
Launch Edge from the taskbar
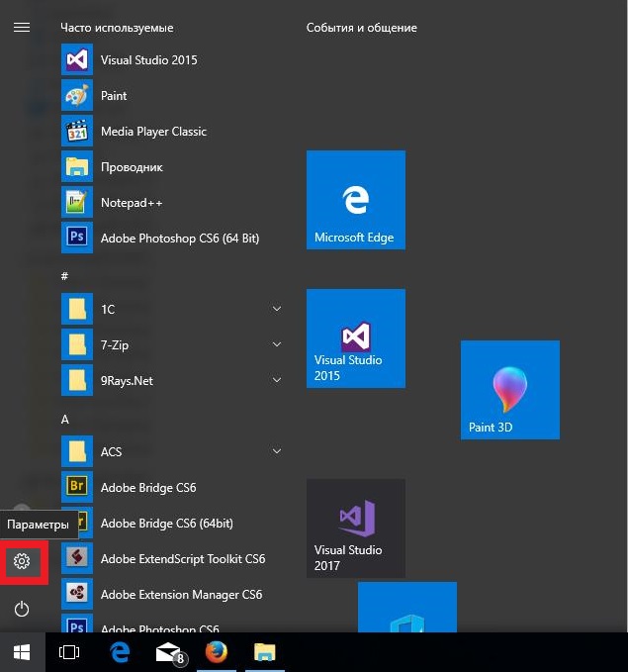120,652
